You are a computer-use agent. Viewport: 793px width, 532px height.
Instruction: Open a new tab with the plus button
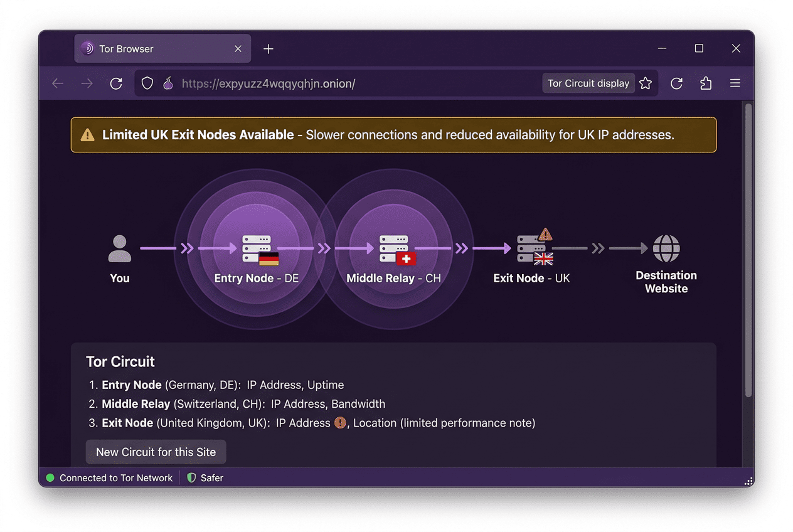pyautogui.click(x=269, y=49)
